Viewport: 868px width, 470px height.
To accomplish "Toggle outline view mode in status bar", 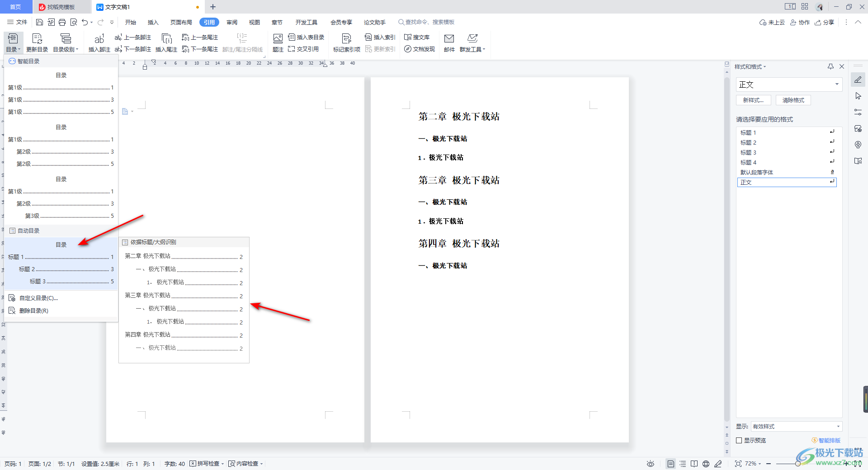I will click(x=683, y=464).
